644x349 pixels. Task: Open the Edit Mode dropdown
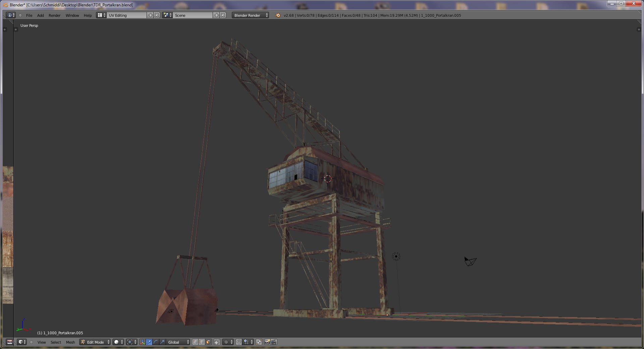click(x=95, y=342)
